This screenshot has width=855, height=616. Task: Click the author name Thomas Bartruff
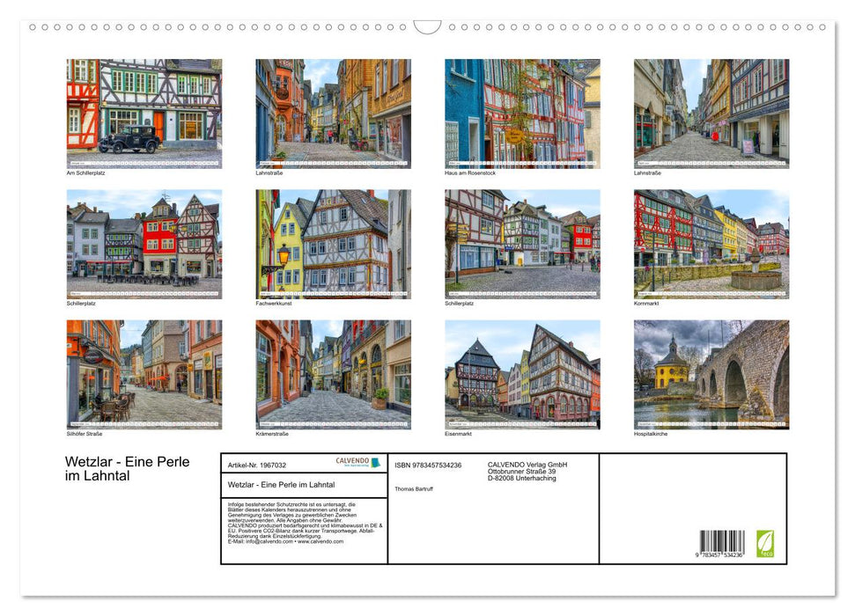(416, 488)
